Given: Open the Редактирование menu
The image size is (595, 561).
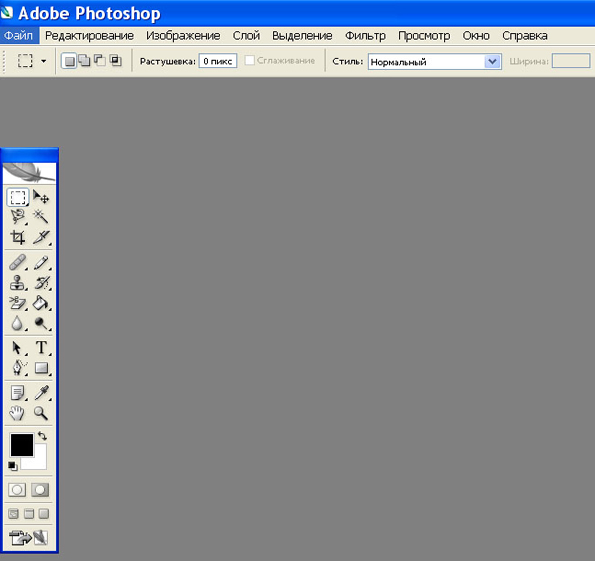Looking at the screenshot, I should click(89, 36).
